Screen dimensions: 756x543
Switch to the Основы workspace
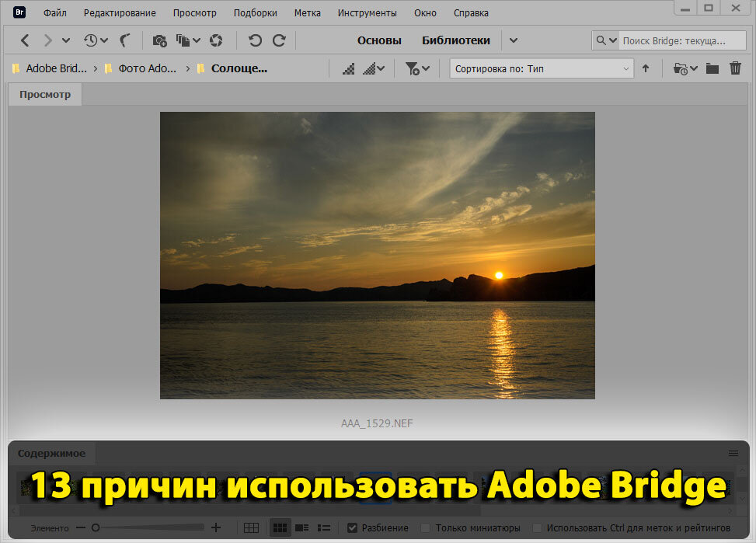379,40
